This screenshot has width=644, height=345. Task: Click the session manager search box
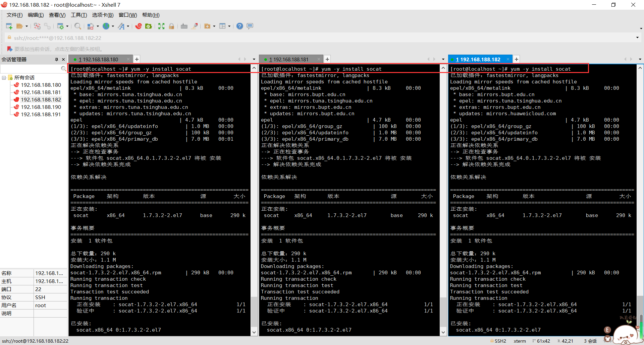[31, 69]
